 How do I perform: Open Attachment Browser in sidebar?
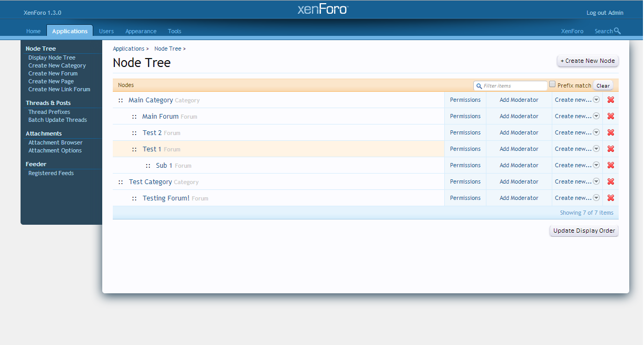click(55, 142)
